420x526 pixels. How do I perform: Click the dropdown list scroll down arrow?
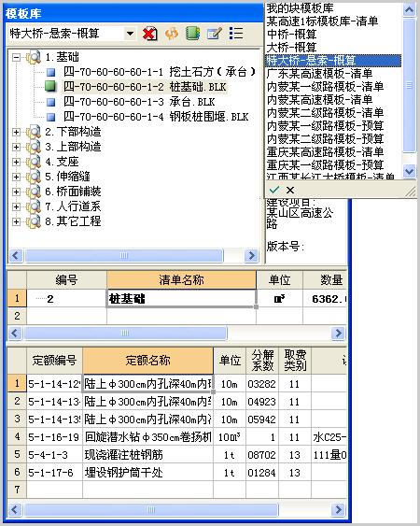click(410, 171)
